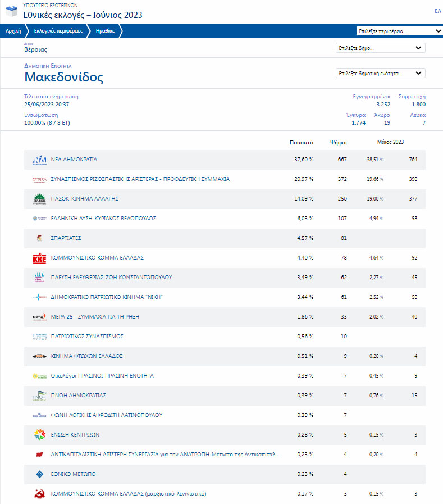Viewport: 443px width, 504px height.
Task: Click the Έγκυρα value 1.774
Action: tap(359, 123)
